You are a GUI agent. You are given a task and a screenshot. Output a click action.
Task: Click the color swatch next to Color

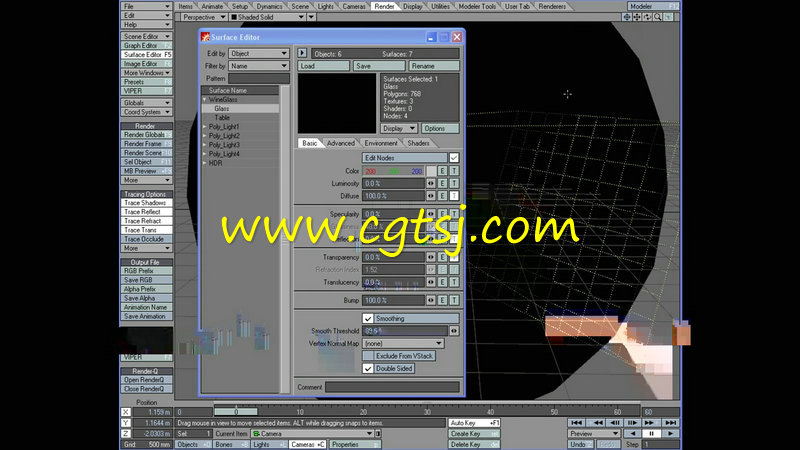click(x=431, y=171)
